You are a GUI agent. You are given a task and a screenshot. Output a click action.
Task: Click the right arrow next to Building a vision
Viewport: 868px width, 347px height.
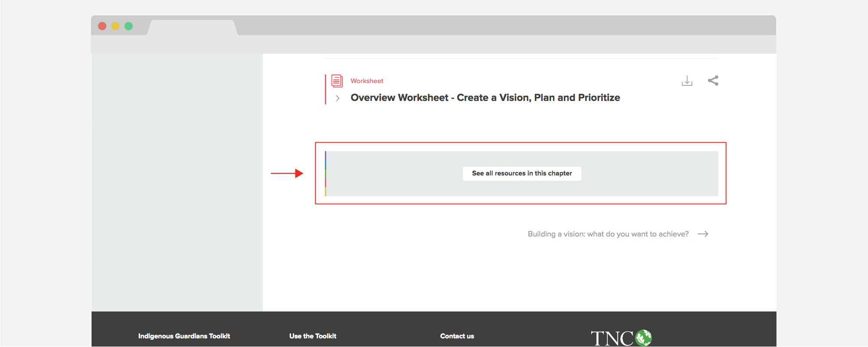pyautogui.click(x=703, y=234)
